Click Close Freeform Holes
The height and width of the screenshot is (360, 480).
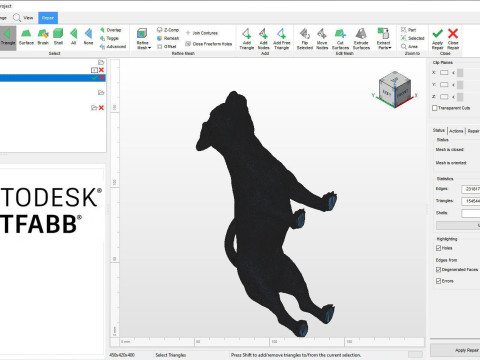(x=209, y=44)
